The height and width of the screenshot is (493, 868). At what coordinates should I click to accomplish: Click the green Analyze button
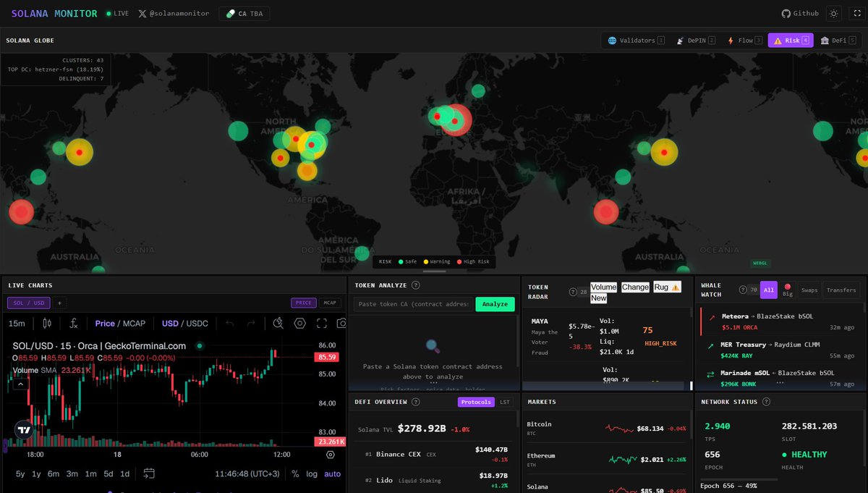tap(495, 304)
